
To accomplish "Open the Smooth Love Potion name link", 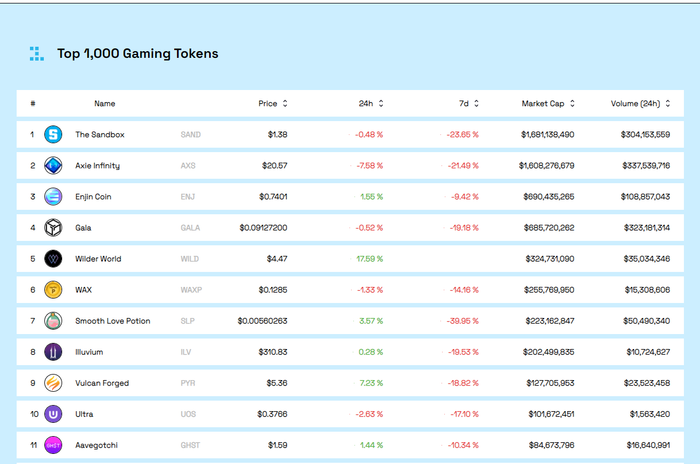I will [x=112, y=321].
